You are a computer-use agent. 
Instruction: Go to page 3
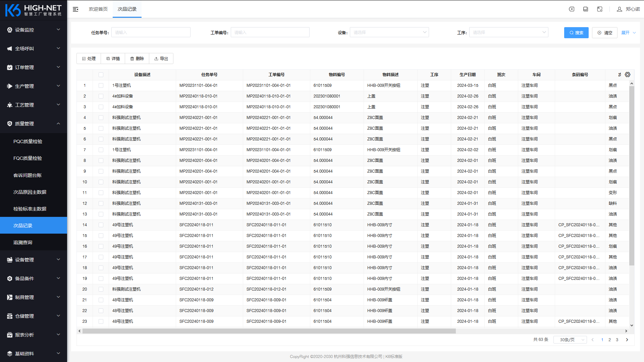point(617,340)
